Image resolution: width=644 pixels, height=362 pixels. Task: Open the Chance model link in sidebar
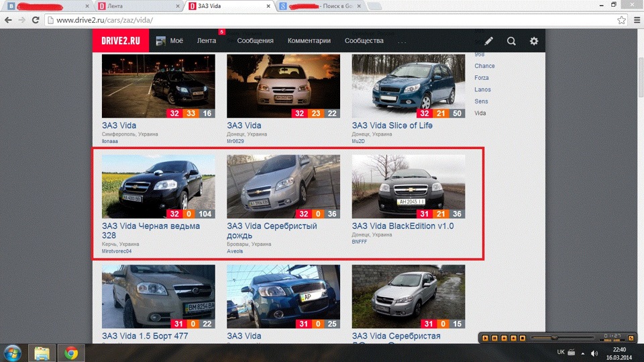tap(484, 66)
